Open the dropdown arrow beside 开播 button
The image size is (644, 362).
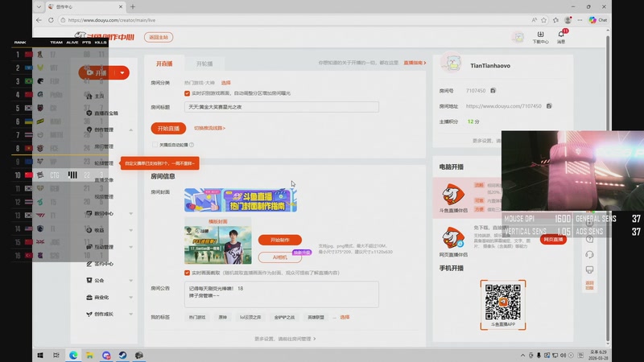click(x=122, y=73)
